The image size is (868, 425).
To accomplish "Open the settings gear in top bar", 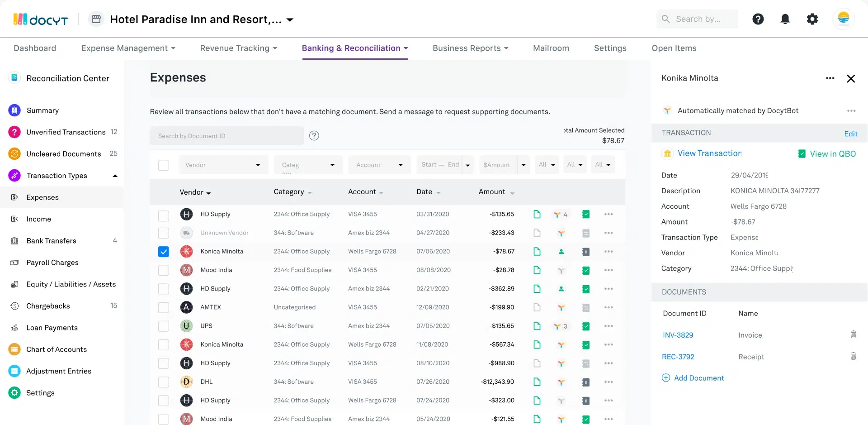I will point(812,19).
